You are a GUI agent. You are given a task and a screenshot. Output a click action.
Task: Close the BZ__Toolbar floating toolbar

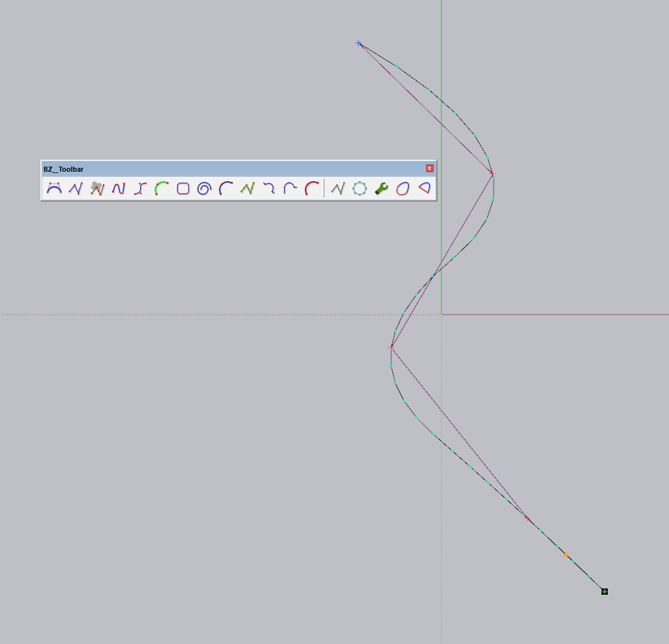coord(430,169)
